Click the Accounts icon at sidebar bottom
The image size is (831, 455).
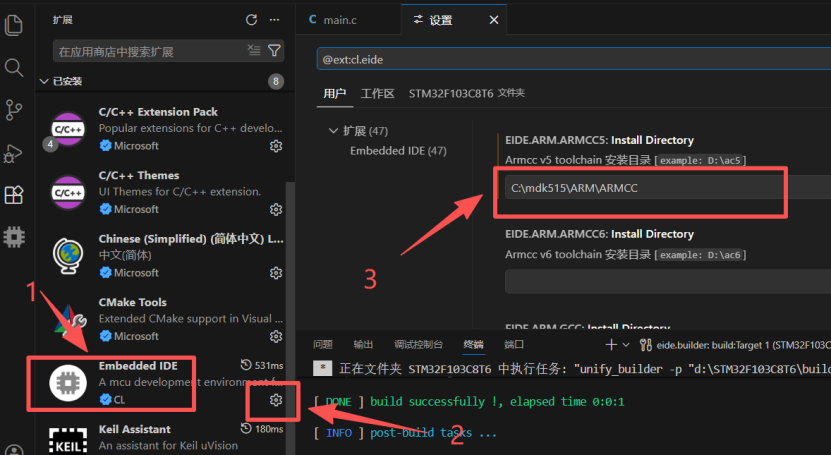click(x=14, y=449)
